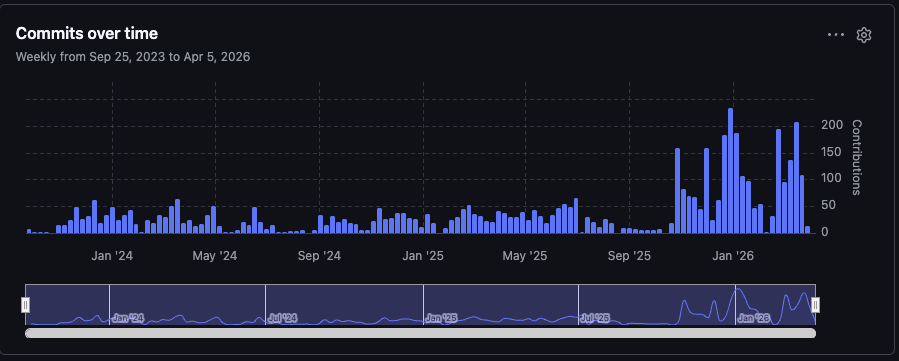The width and height of the screenshot is (899, 361).
Task: Click the Jan '26 x-axis label
Action: [x=733, y=256]
